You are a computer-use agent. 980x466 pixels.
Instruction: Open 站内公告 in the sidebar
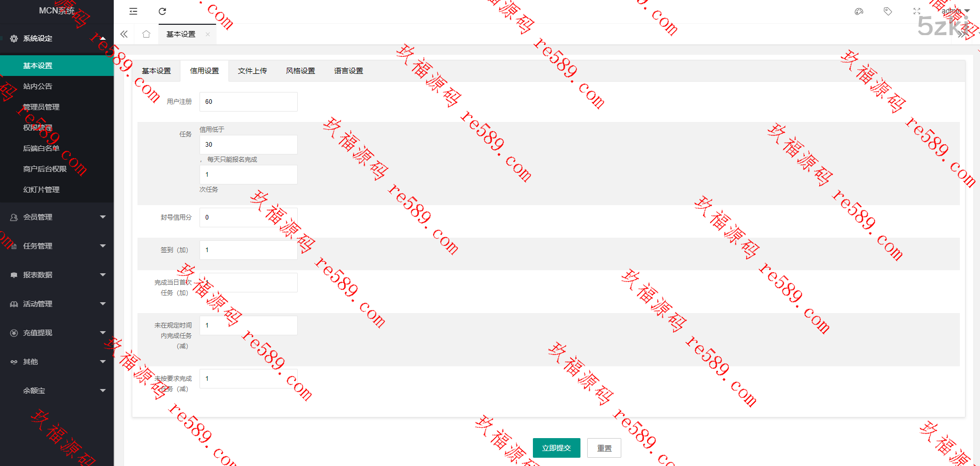click(38, 86)
